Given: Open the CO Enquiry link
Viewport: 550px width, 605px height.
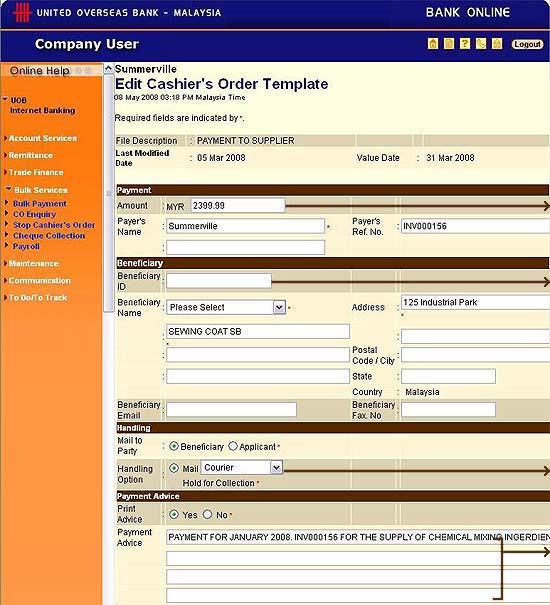Looking at the screenshot, I should pos(34,214).
